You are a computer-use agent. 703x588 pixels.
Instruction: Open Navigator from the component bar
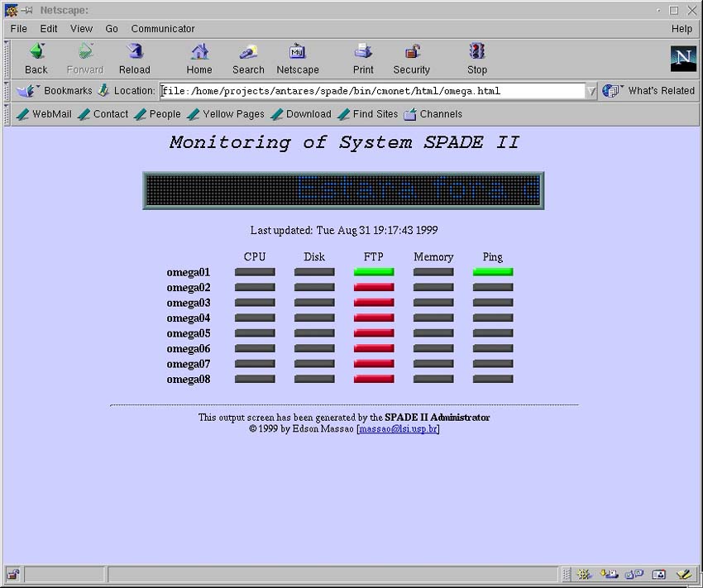[584, 574]
